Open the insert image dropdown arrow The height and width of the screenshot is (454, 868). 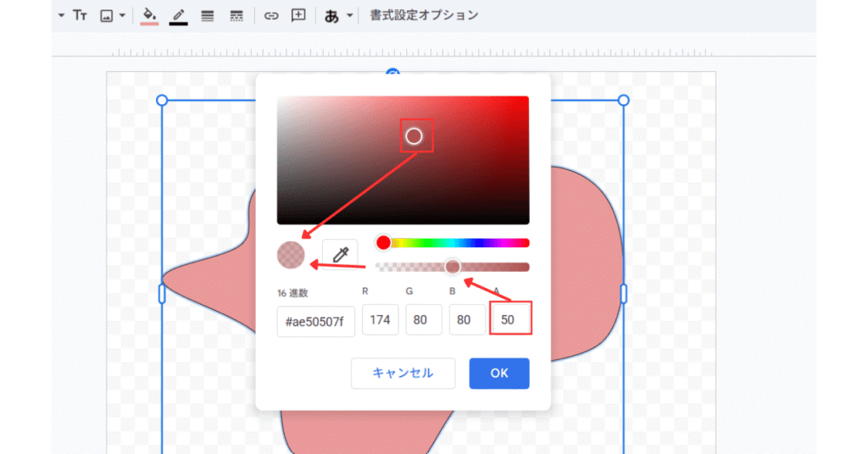click(122, 15)
